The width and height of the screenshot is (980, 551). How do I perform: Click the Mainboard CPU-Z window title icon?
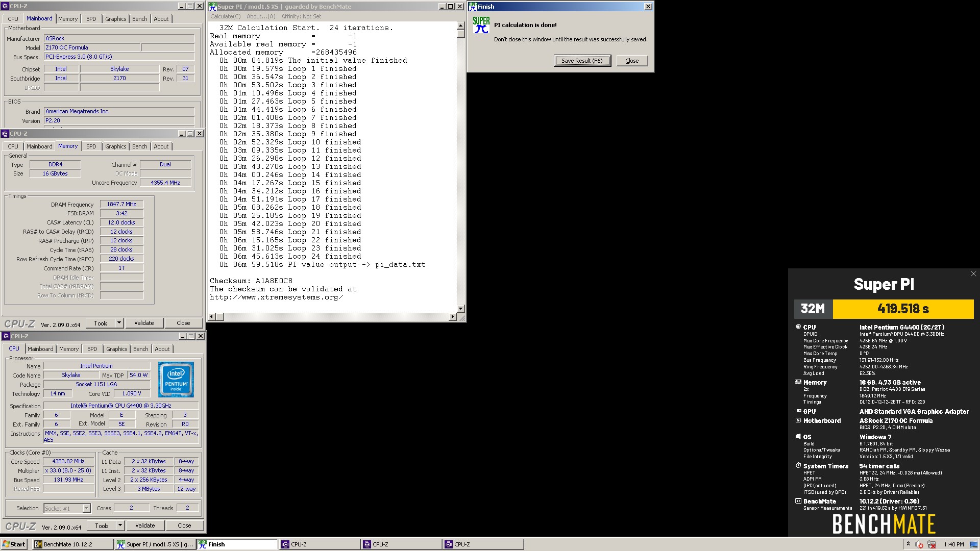(x=5, y=6)
